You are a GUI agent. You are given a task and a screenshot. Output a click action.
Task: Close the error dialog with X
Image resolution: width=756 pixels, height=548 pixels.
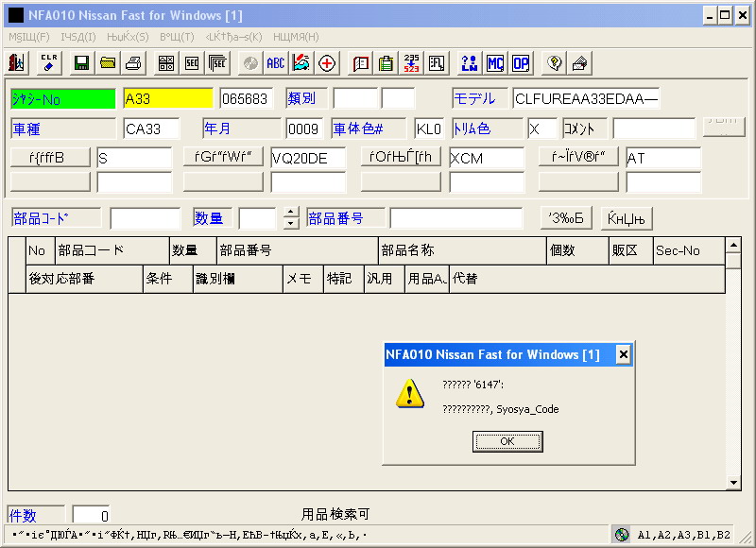623,354
